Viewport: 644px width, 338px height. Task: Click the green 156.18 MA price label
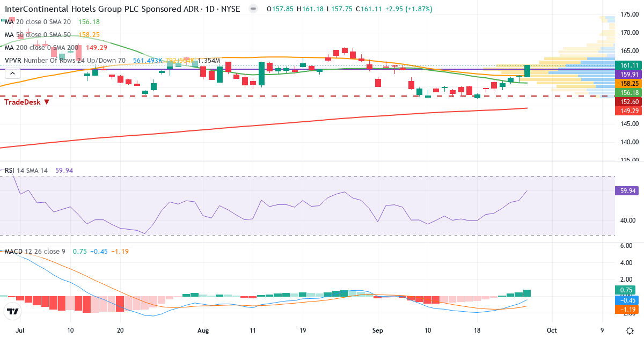pos(629,93)
